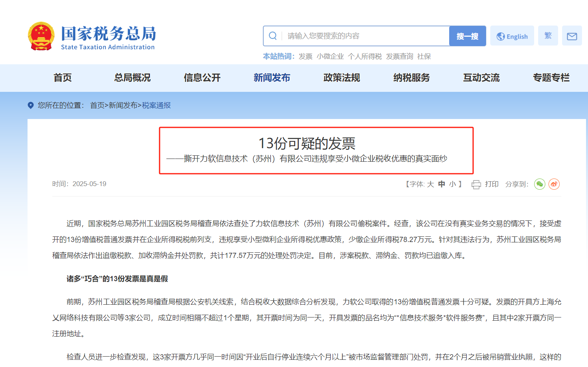Switch to traditional Chinese (繁)

(548, 36)
